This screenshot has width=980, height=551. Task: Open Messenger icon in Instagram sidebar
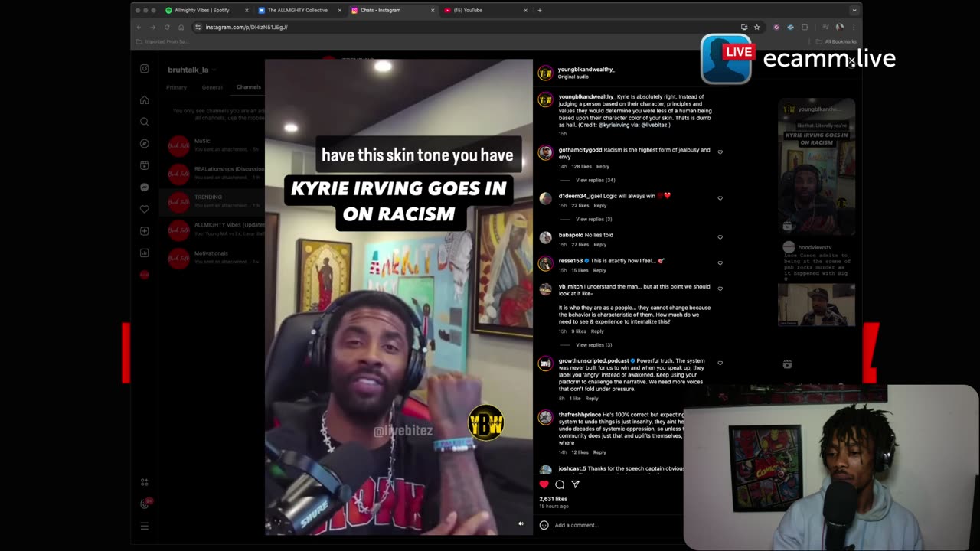coord(144,187)
